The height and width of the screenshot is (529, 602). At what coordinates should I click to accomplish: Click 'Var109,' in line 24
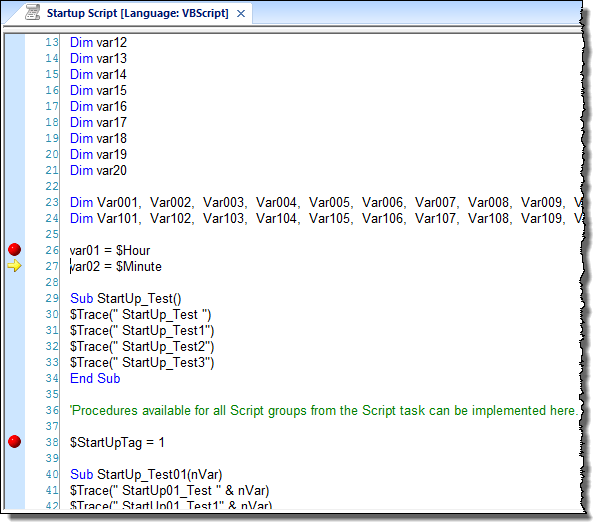[543, 219]
